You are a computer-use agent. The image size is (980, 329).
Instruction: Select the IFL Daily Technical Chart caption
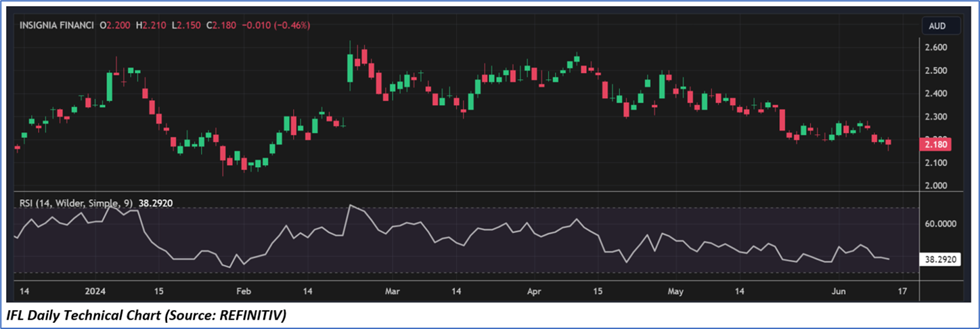click(x=146, y=315)
